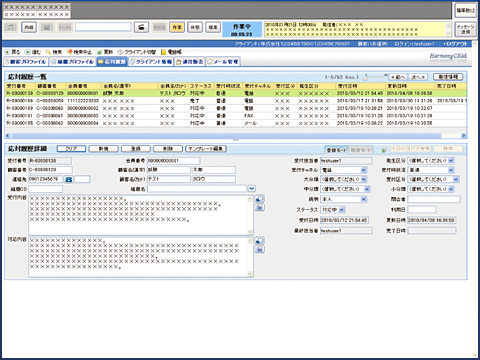Click the 進む (forward) arrow icon
The image size is (480, 360).
point(28,52)
